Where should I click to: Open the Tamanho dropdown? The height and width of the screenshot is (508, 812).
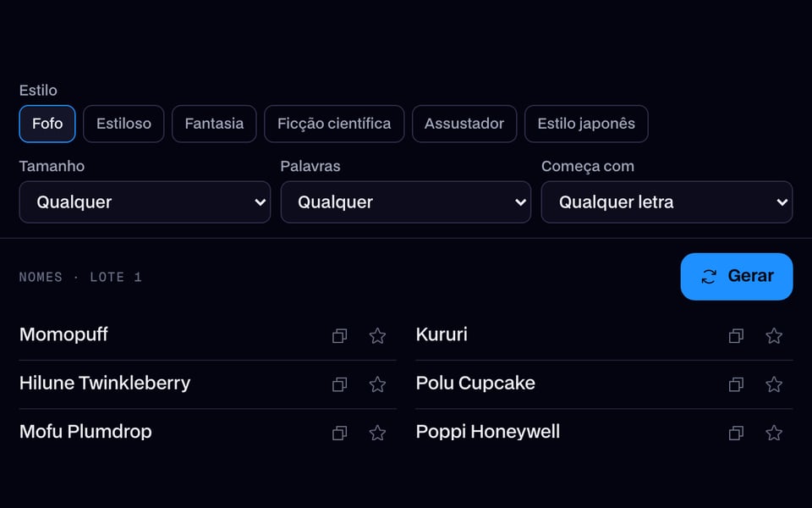click(x=145, y=202)
